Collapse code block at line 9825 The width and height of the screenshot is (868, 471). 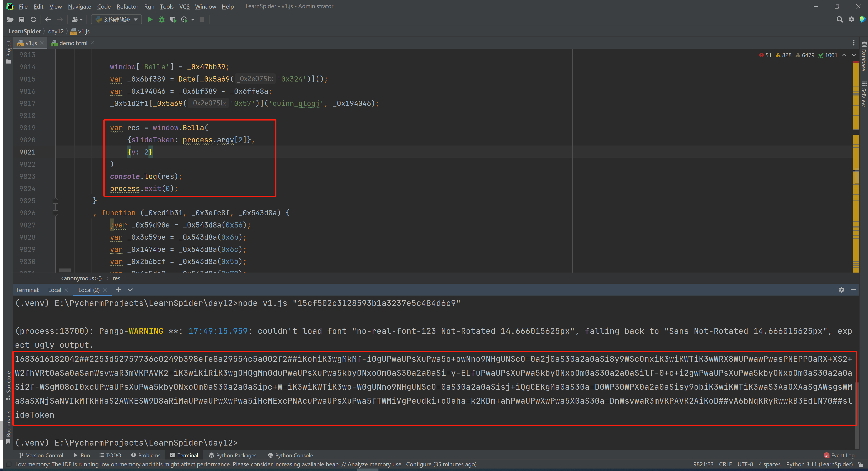(56, 201)
